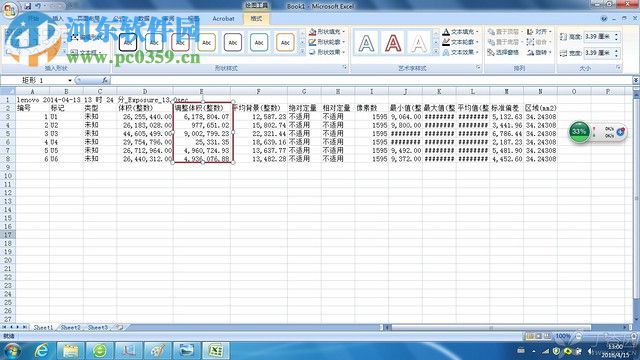
Task: Click the horizontal scrollbar of the worksheet
Action: pyautogui.click(x=490, y=327)
